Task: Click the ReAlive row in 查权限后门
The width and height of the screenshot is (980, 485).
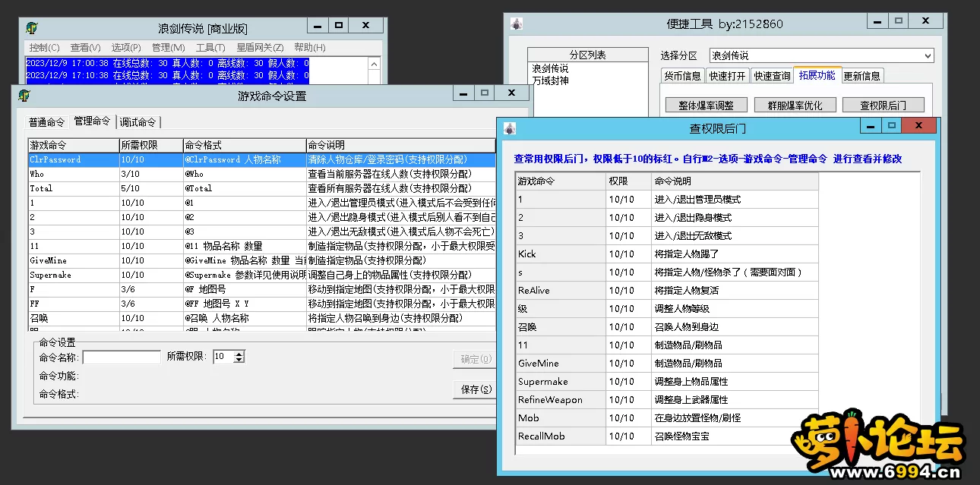Action: 667,291
